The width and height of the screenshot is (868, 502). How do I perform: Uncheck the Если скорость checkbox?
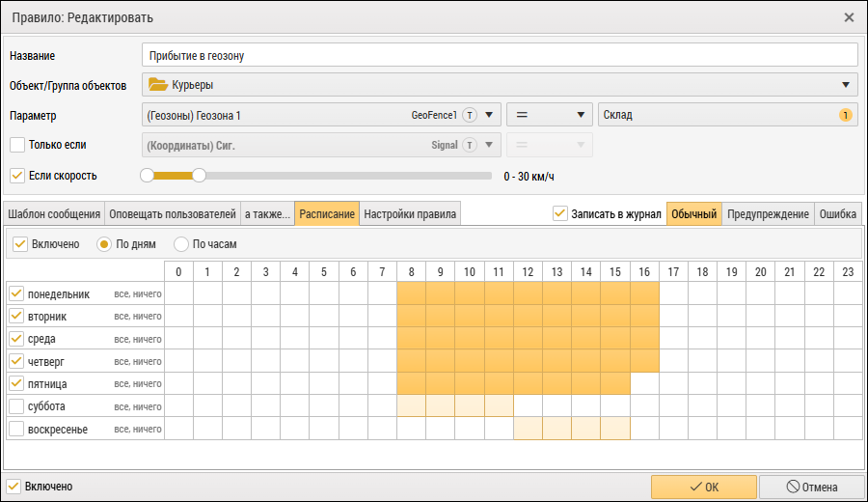coord(16,176)
